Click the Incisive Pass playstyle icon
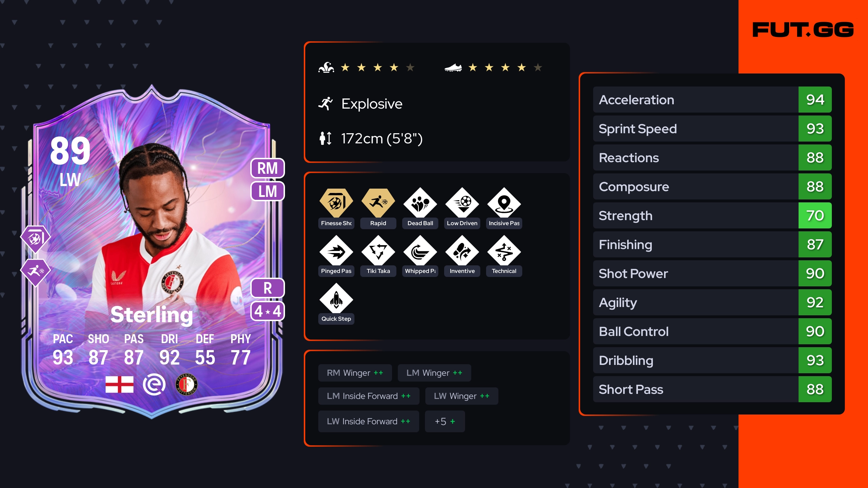The height and width of the screenshot is (488, 868). (504, 203)
